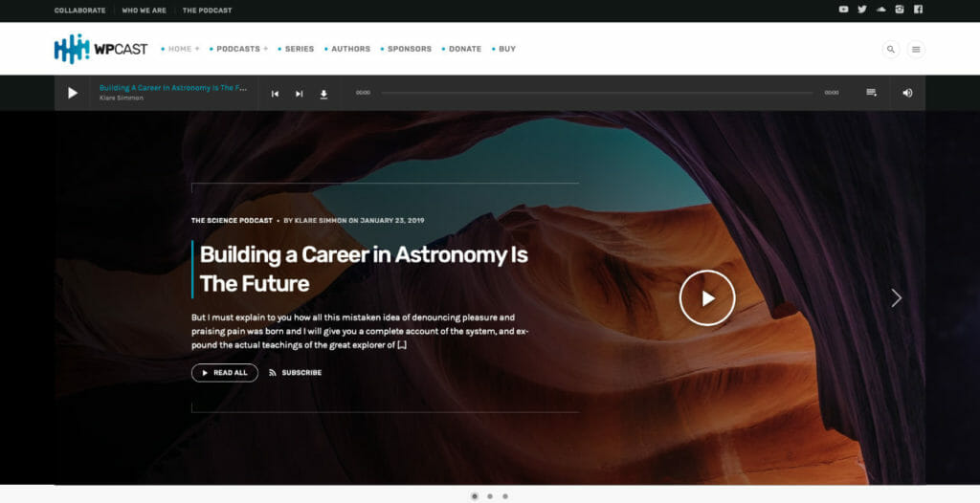This screenshot has height=503, width=980.
Task: Mute the player volume
Action: point(907,93)
